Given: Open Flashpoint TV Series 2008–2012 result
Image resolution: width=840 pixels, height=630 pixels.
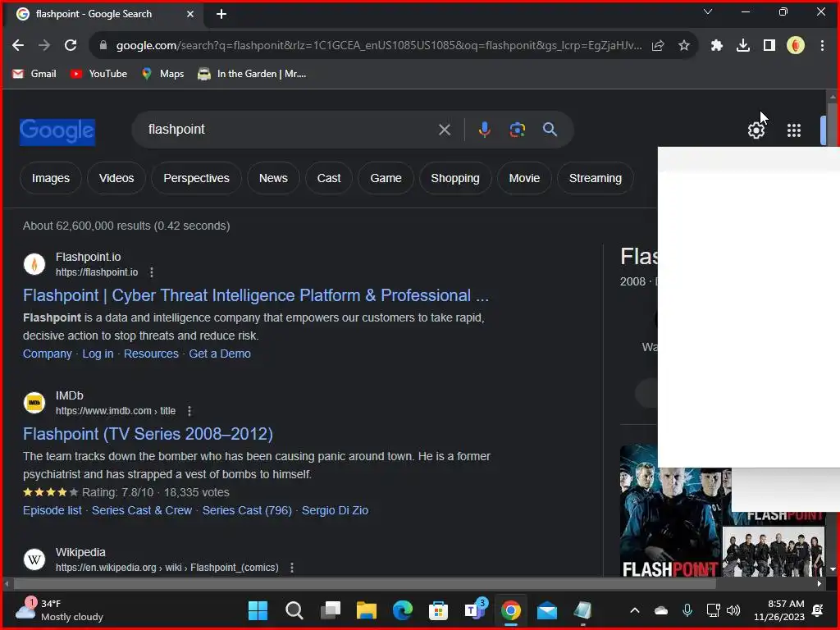Looking at the screenshot, I should (148, 434).
